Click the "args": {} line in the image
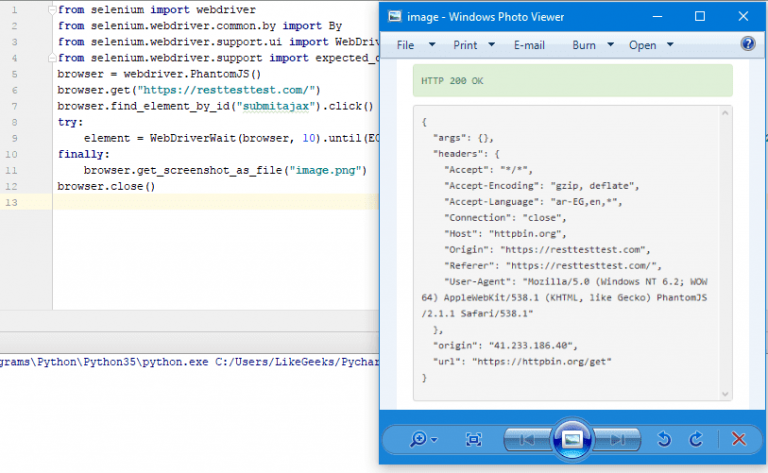This screenshot has width=768, height=473. (463, 138)
